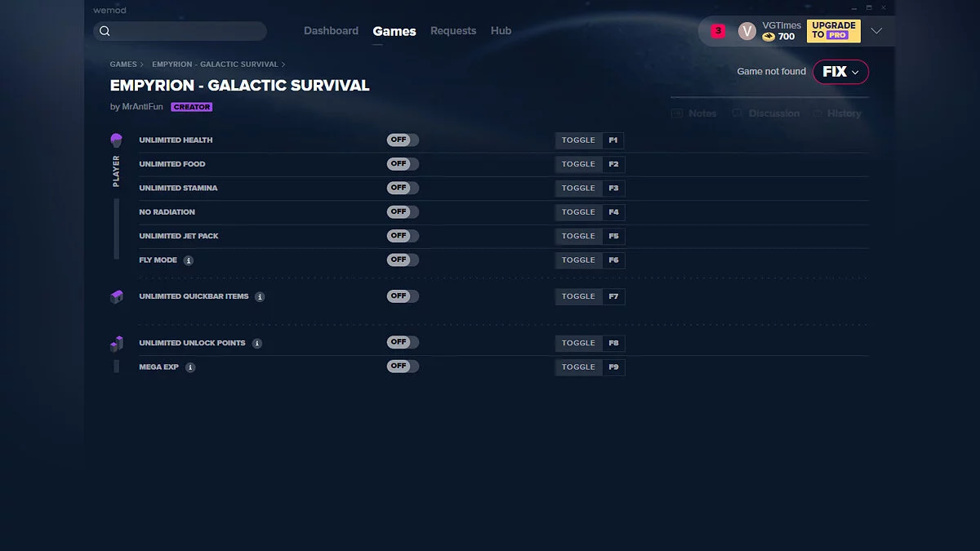The height and width of the screenshot is (551, 980).
Task: Click the Mega Exp info icon
Action: coord(190,367)
